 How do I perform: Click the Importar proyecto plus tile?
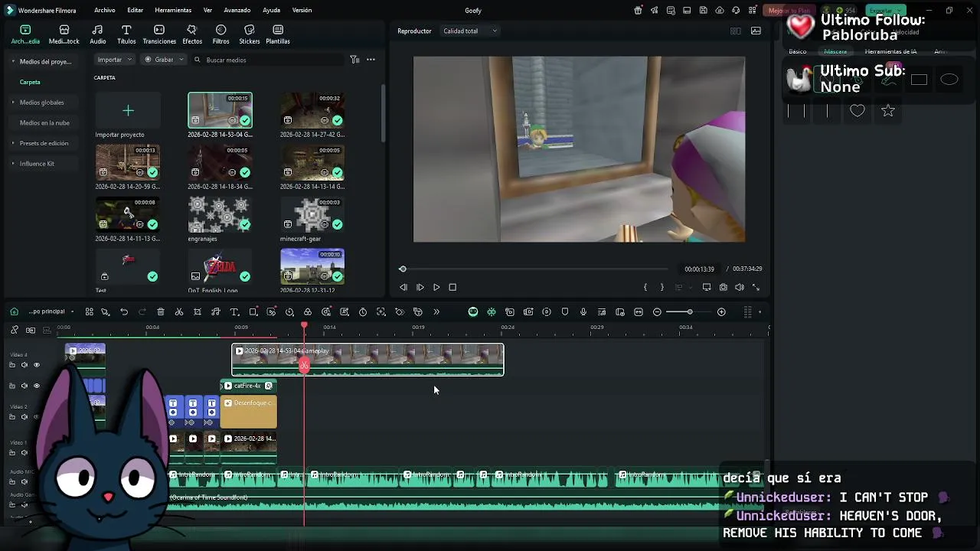pos(128,111)
